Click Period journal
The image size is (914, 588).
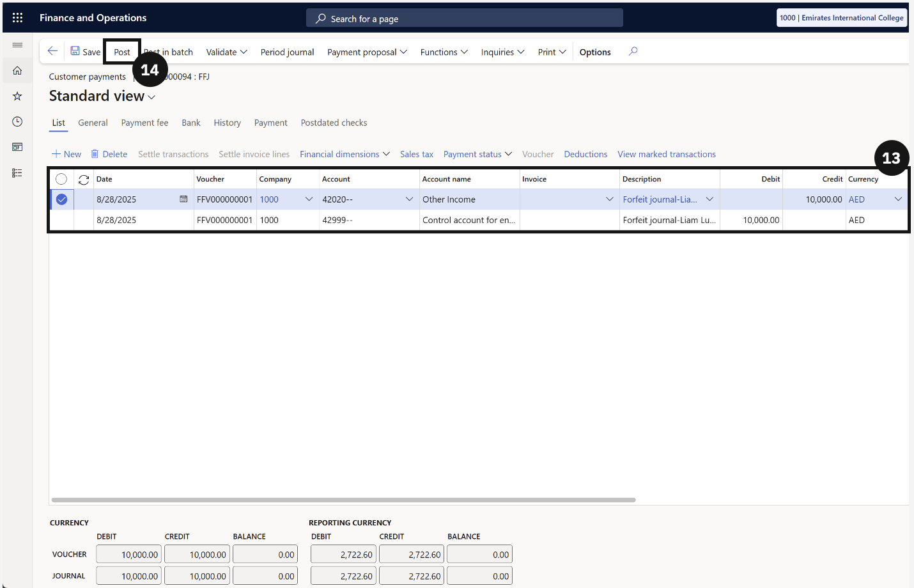coord(287,52)
